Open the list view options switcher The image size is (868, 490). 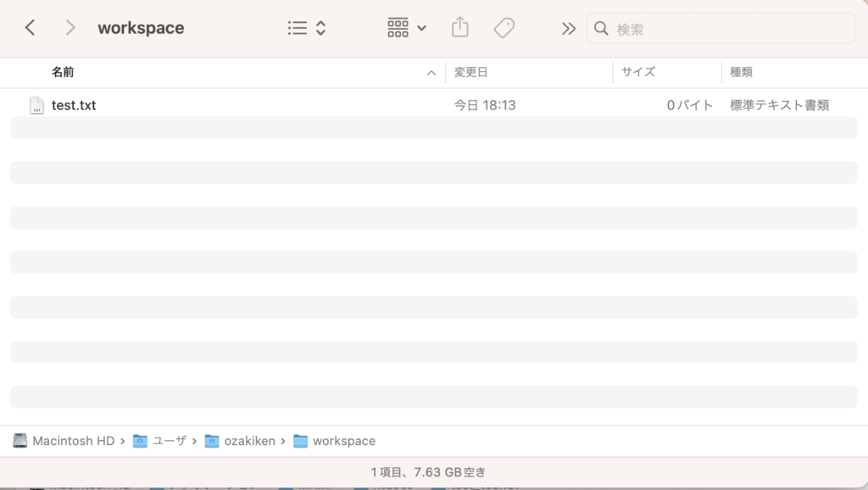(x=306, y=28)
